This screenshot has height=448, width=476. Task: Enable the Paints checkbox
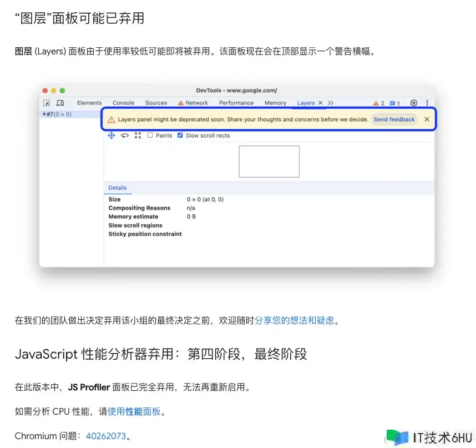150,135
